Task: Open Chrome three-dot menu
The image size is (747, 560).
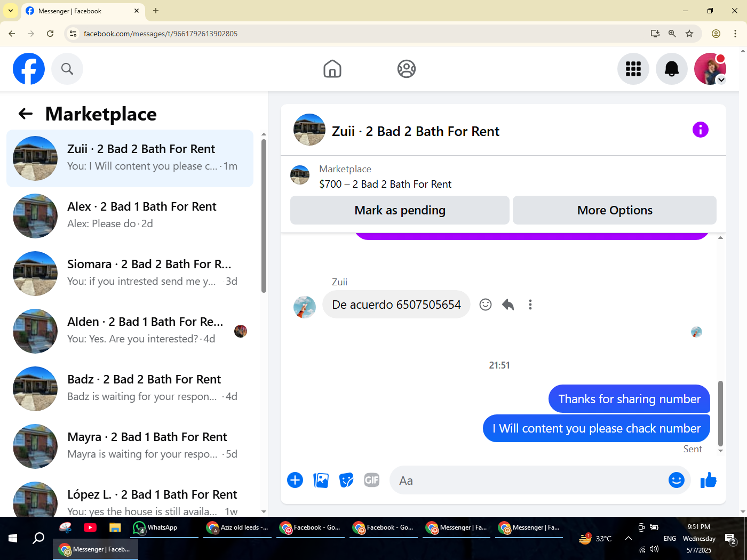Action: (735, 34)
